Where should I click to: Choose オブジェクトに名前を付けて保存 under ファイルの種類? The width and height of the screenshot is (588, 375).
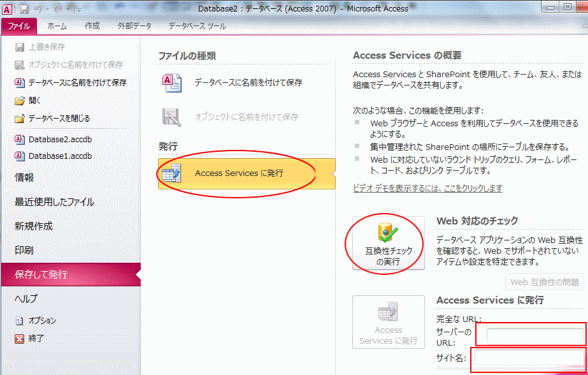(x=247, y=117)
